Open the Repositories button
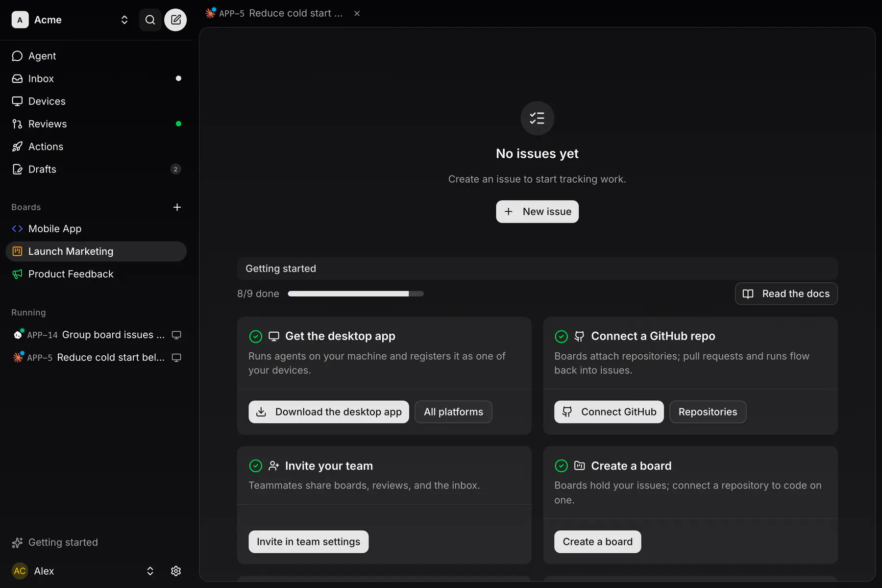Screen dimensions: 882x588 click(708, 412)
